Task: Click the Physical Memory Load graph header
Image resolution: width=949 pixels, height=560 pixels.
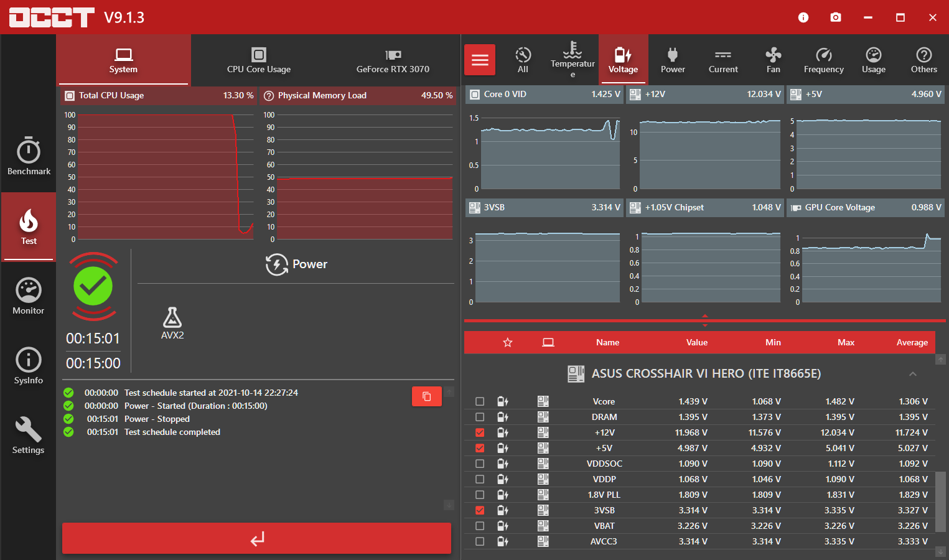Action: (x=358, y=95)
